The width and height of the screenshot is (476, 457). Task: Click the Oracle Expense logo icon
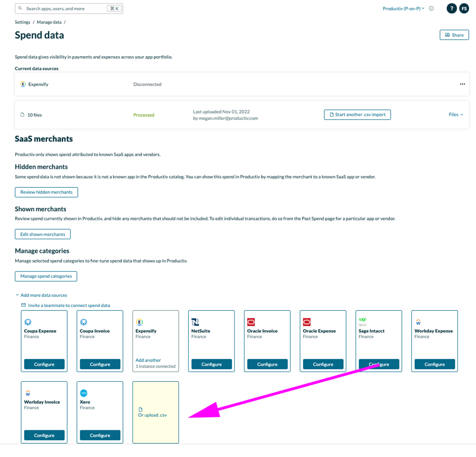tap(307, 322)
